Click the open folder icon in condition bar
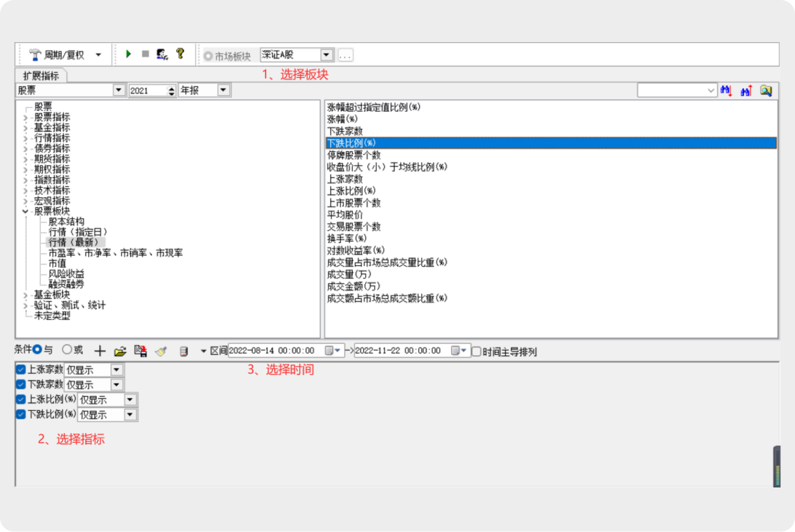 coord(120,351)
